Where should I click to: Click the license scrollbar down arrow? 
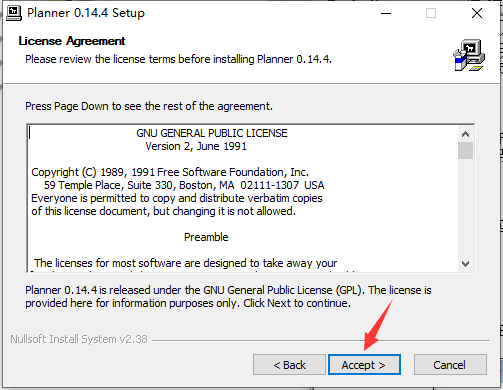tap(465, 264)
